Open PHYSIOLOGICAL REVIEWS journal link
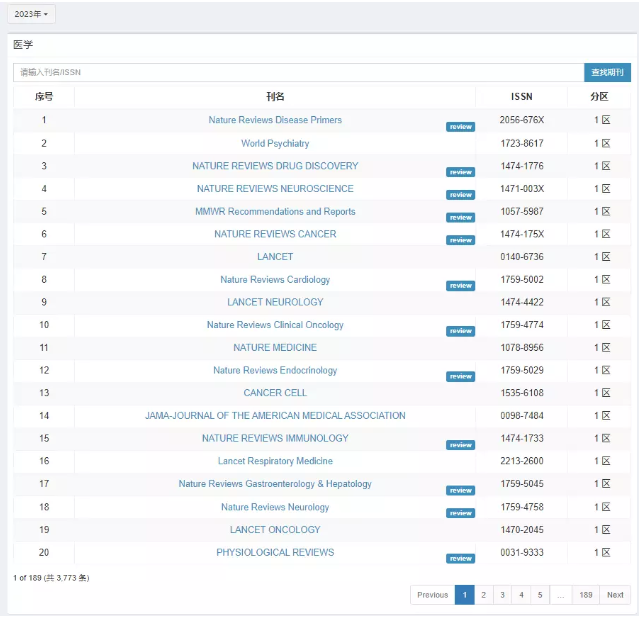 point(275,553)
